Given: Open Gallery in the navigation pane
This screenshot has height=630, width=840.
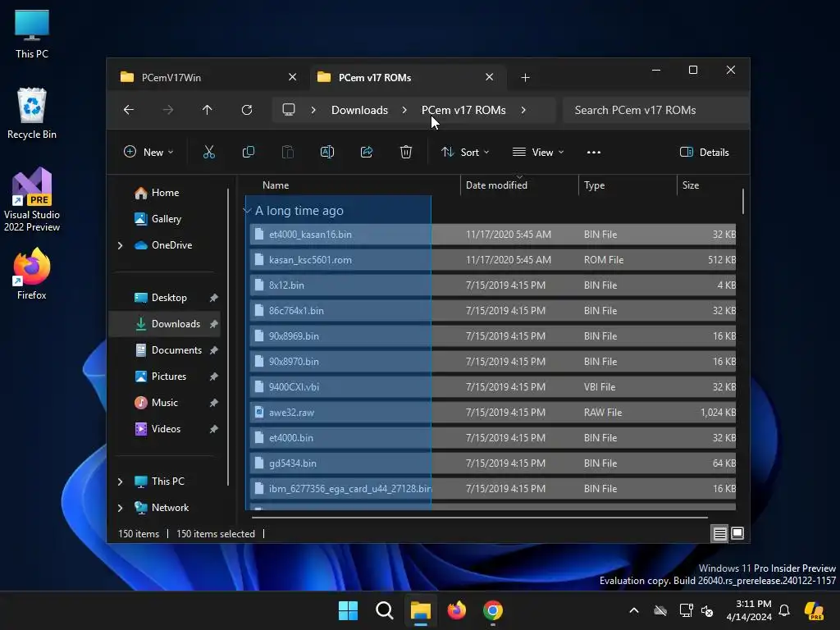Looking at the screenshot, I should 166,219.
